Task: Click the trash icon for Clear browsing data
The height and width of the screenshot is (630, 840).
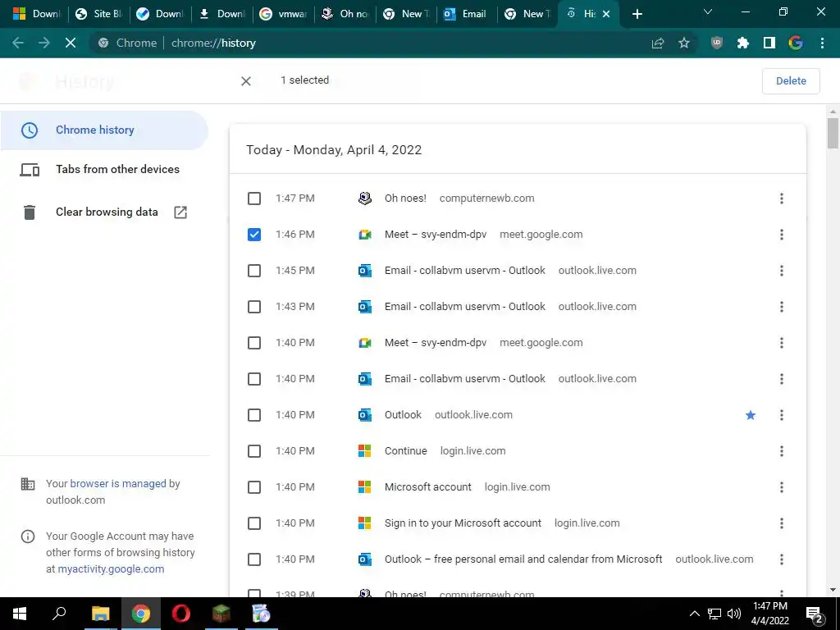Action: point(30,212)
